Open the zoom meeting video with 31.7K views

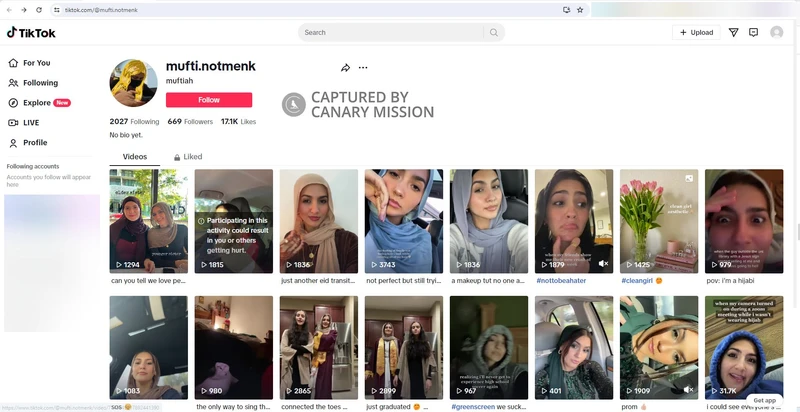coord(744,348)
